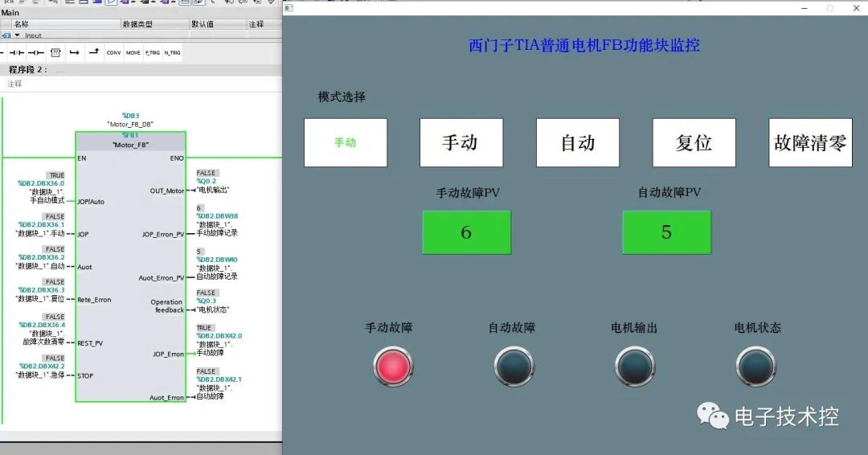Click the %DB2.DBW40 operand address
Viewport: 868px width, 455px height.
coord(217,260)
